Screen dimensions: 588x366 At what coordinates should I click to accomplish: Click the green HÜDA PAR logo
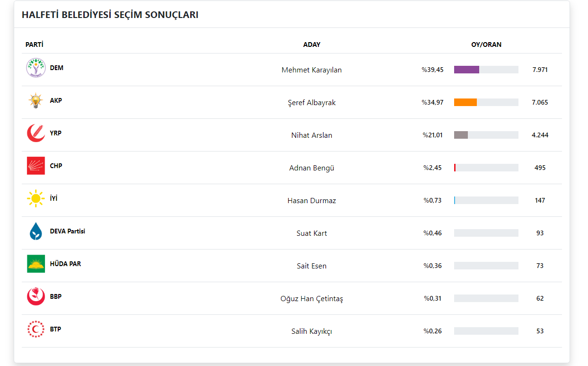tap(35, 264)
